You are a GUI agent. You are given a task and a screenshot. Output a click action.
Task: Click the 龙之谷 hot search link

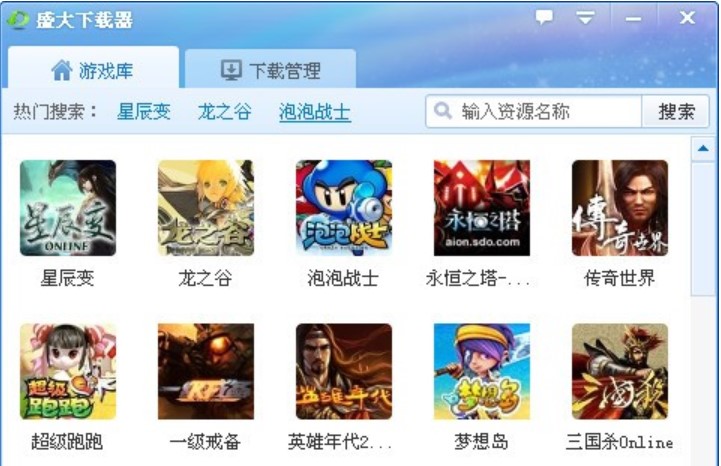pyautogui.click(x=224, y=112)
